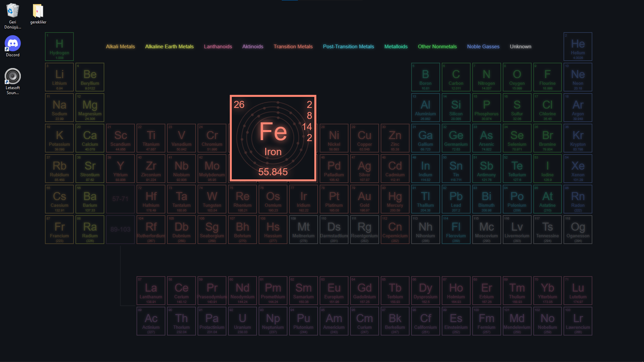The width and height of the screenshot is (644, 362).
Task: Select the Helium element tile
Action: point(578,47)
